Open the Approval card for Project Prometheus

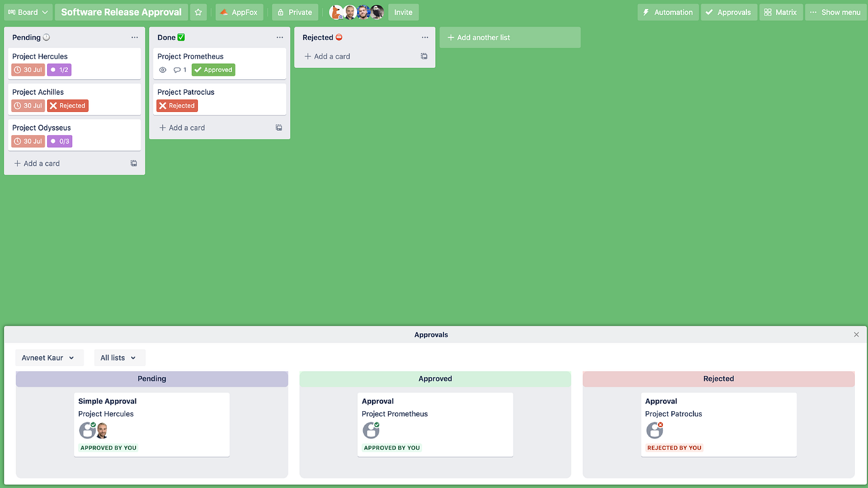[435, 424]
